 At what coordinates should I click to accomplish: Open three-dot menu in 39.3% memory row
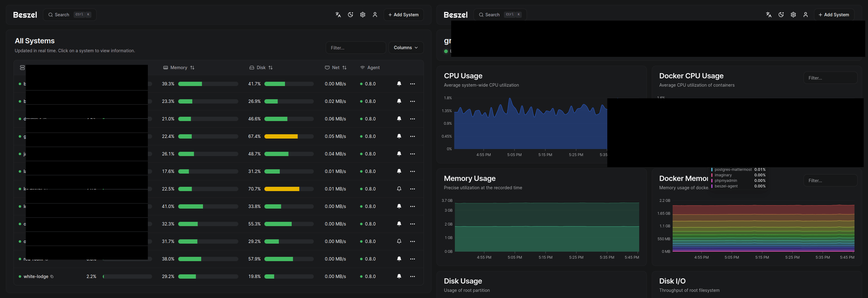coord(413,84)
